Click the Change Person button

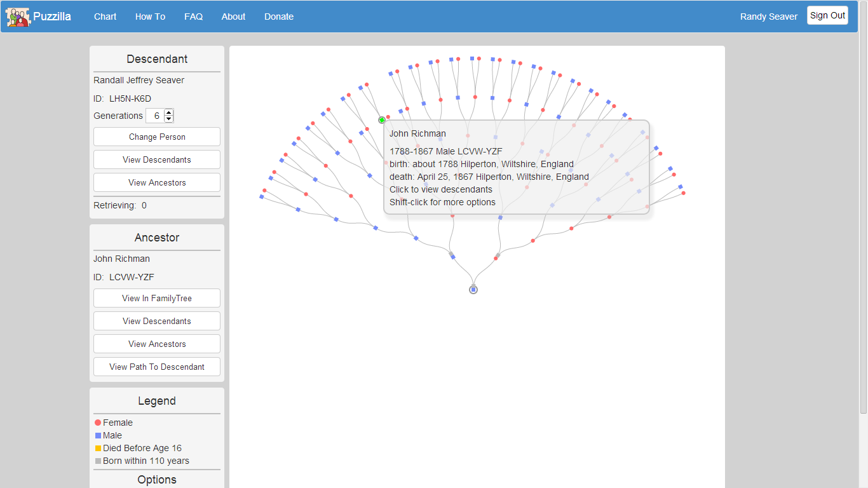tap(156, 137)
